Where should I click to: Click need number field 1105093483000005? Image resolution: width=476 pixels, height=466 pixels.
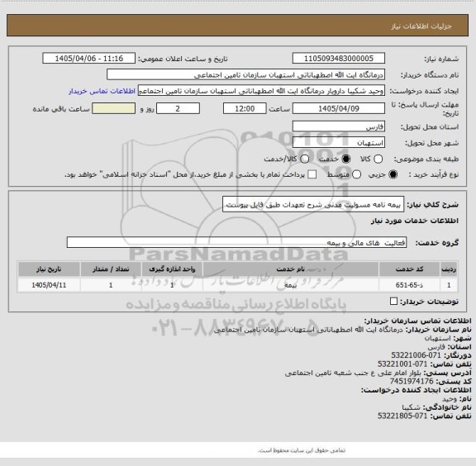pos(339,59)
